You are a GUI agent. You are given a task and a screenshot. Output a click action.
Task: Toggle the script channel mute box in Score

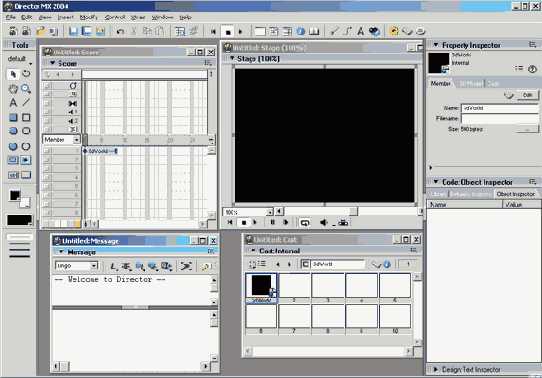point(47,129)
